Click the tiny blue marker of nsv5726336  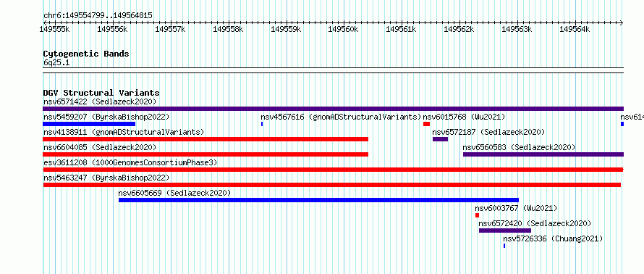point(504,246)
